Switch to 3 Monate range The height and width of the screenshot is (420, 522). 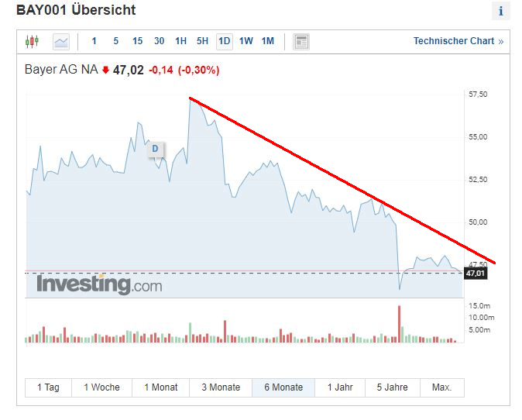221,387
